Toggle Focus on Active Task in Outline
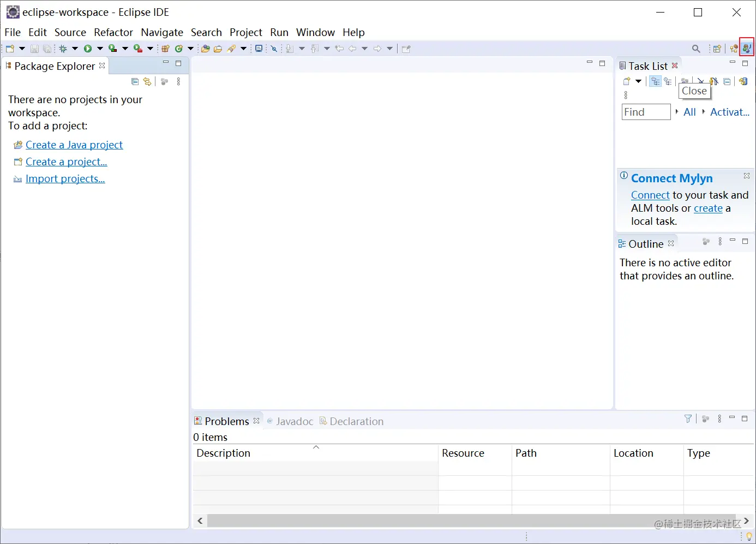The image size is (756, 544). (706, 241)
